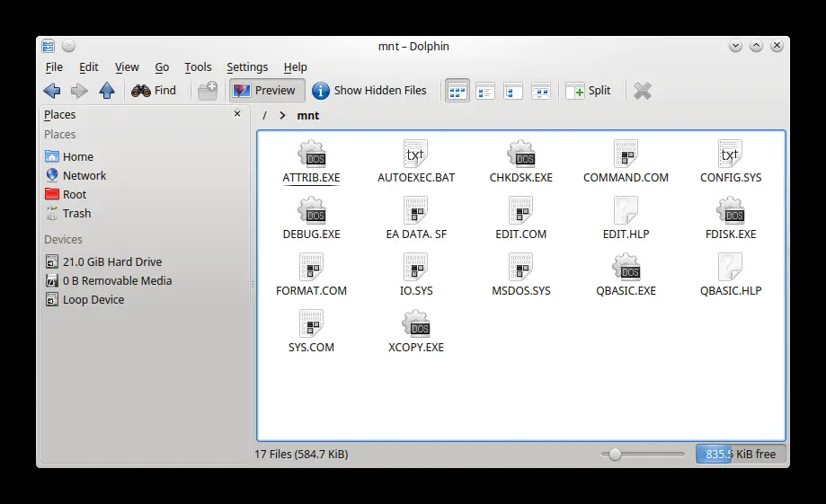This screenshot has height=504, width=826.
Task: Go forward with the right arrow icon
Action: click(79, 91)
